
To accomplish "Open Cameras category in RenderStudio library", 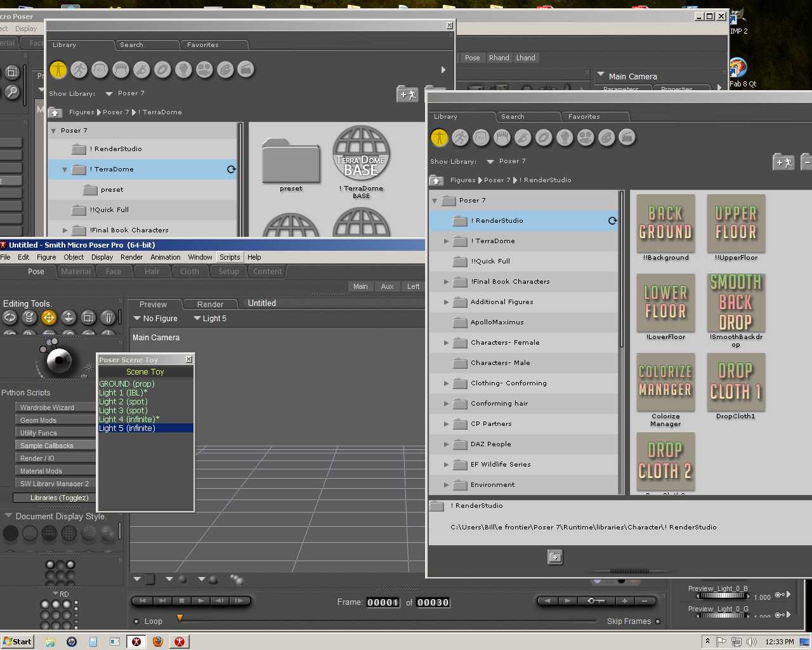I will point(586,138).
